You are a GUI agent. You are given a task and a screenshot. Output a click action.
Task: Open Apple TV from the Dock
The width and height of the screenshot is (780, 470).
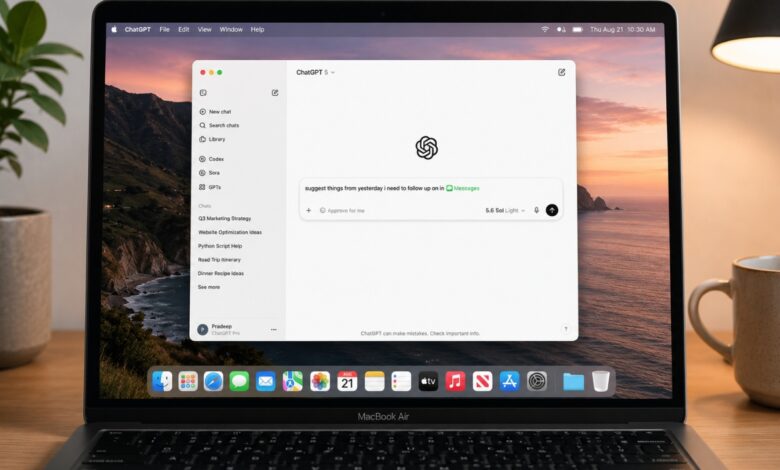click(x=428, y=381)
